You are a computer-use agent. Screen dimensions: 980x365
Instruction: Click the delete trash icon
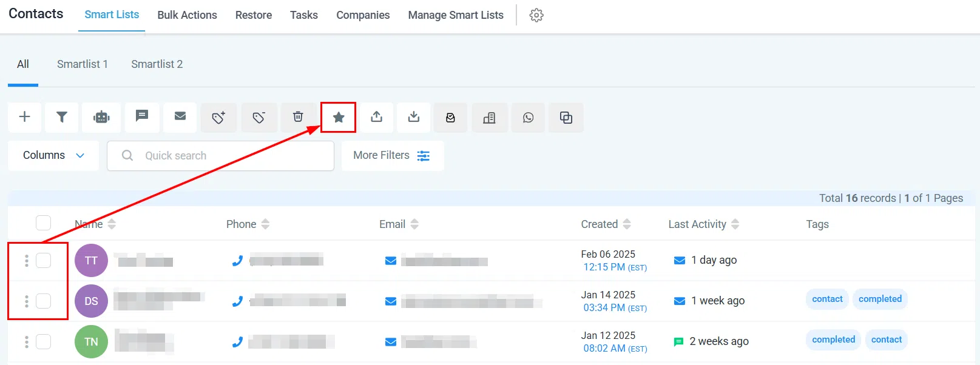click(x=298, y=117)
